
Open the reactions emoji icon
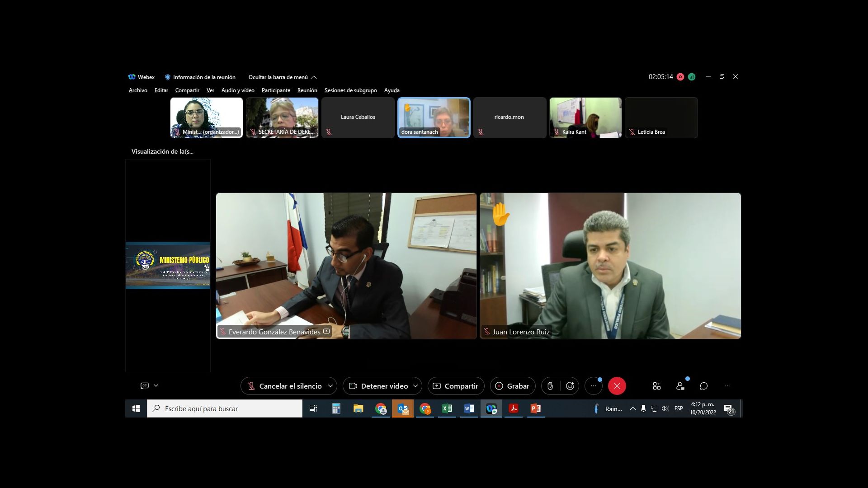[x=570, y=386]
